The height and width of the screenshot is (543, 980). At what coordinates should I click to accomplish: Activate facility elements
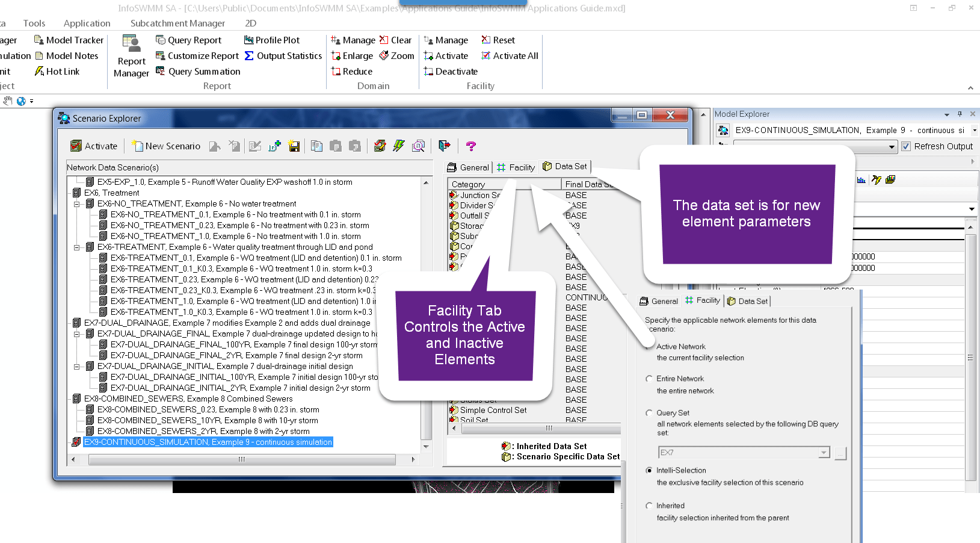pyautogui.click(x=446, y=55)
